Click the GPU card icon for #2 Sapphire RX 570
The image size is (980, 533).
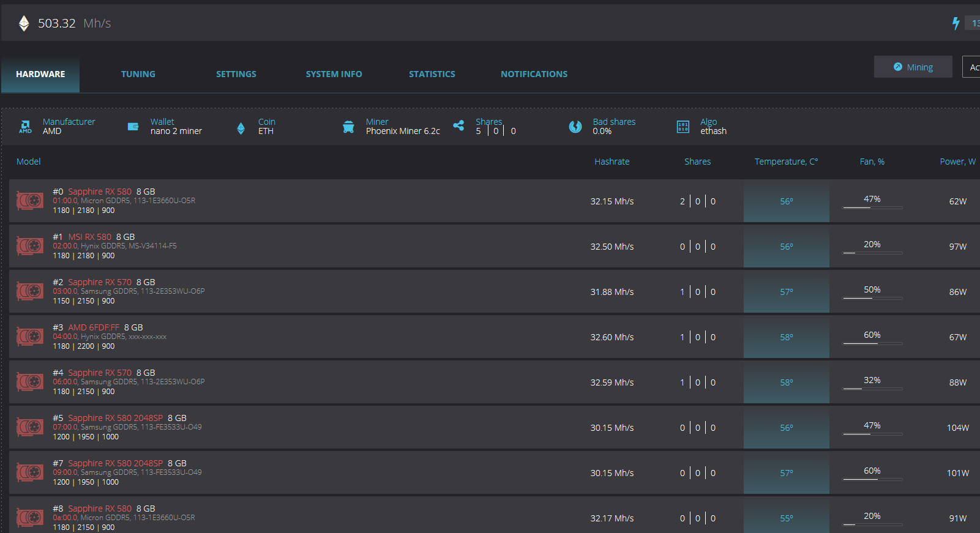point(30,291)
